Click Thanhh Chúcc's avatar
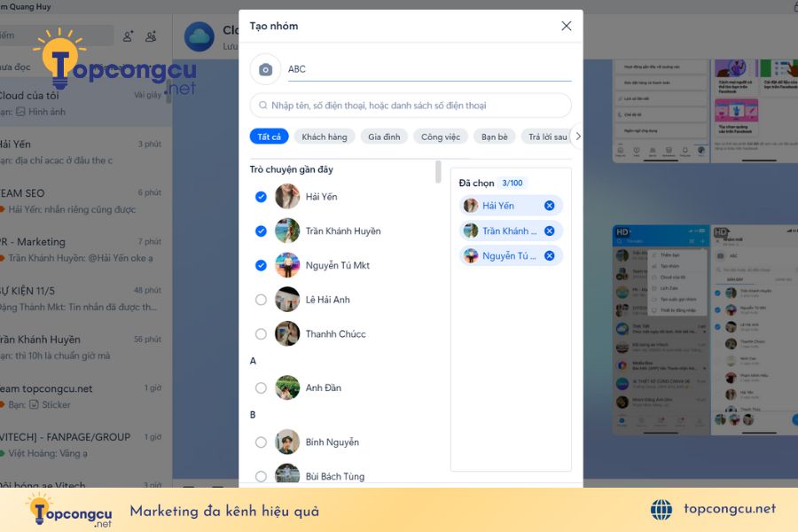Screen dimensions: 798x532 click(287, 334)
